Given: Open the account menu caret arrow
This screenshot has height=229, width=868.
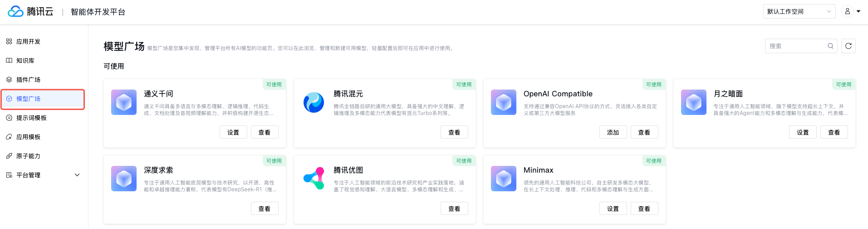Looking at the screenshot, I should tap(858, 11).
